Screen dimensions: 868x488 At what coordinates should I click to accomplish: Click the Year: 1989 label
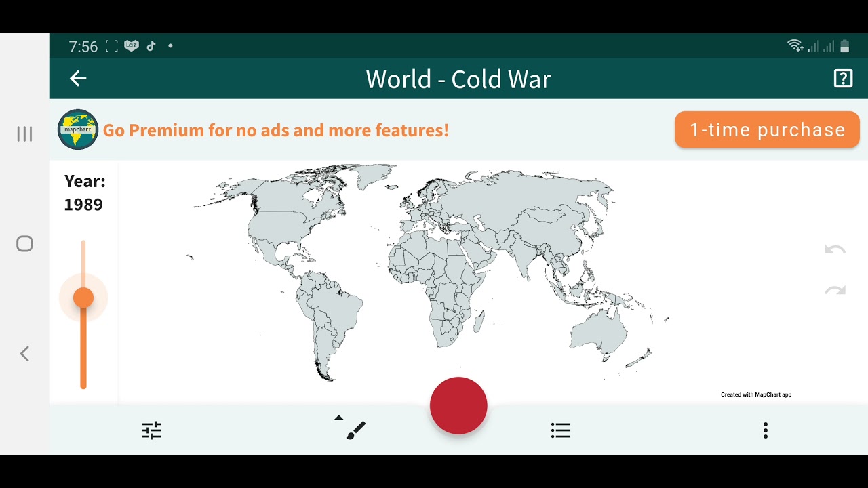point(84,193)
